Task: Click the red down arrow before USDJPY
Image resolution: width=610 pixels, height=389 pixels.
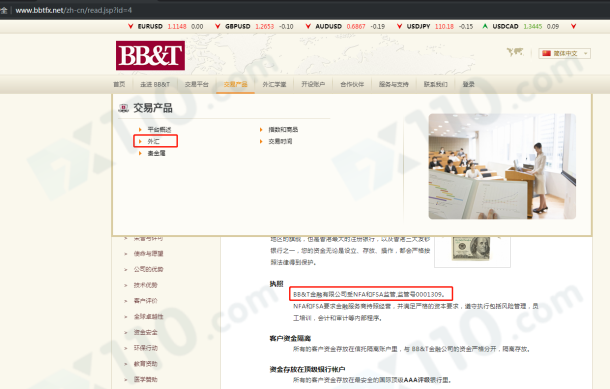Action: 400,26
